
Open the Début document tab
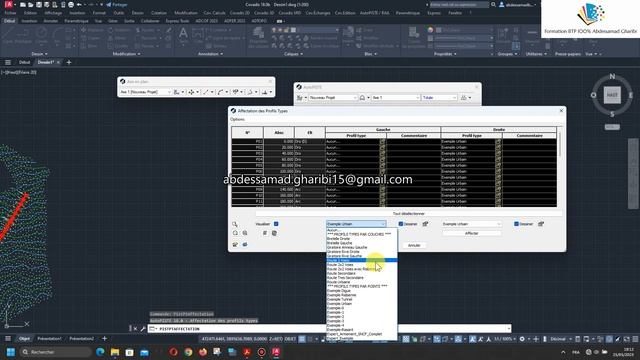click(x=24, y=62)
